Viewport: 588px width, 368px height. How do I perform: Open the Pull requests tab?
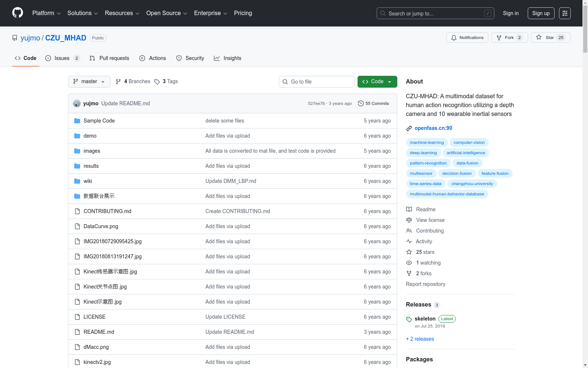pyautogui.click(x=110, y=58)
